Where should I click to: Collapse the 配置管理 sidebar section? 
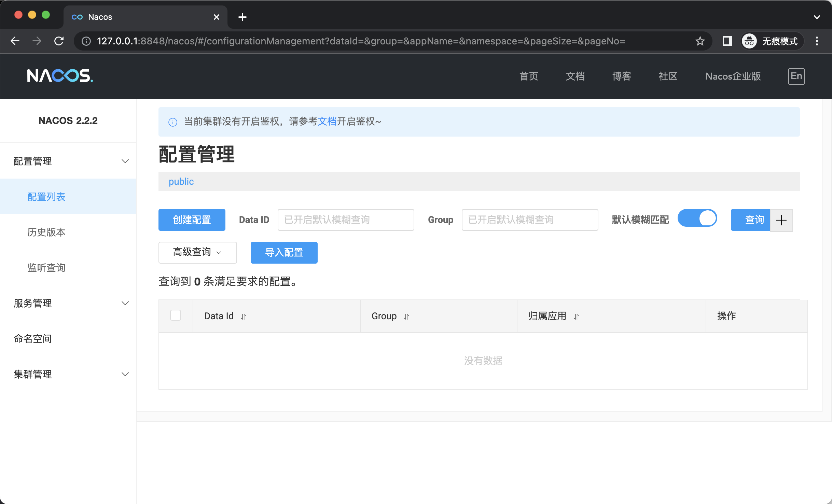click(125, 161)
